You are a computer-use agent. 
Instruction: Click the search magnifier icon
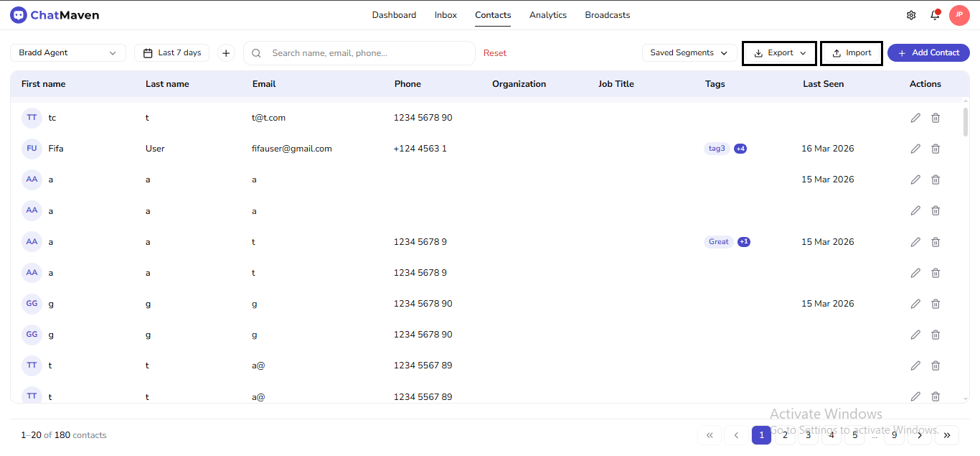point(256,52)
